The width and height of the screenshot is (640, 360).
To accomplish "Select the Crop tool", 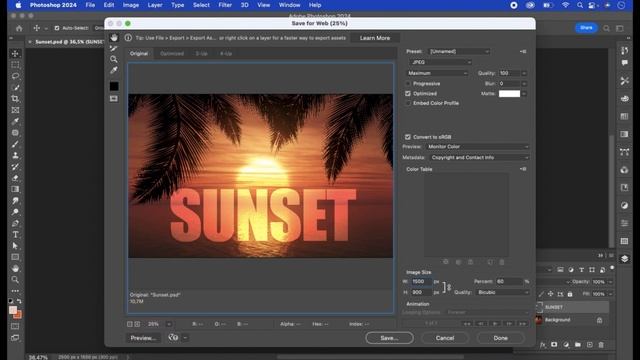I will (15, 99).
